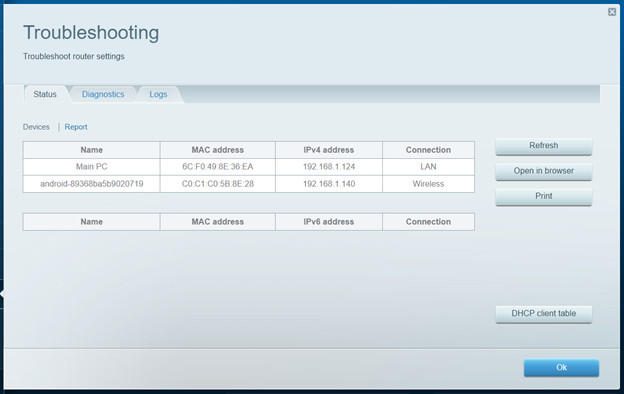
Task: Click the Wireless connection cell
Action: 428,184
